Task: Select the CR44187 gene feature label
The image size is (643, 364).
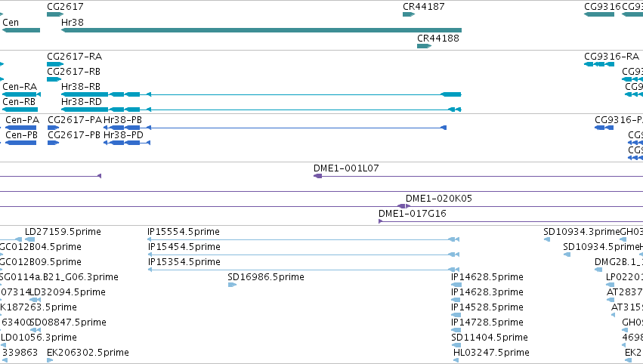Action: point(424,7)
